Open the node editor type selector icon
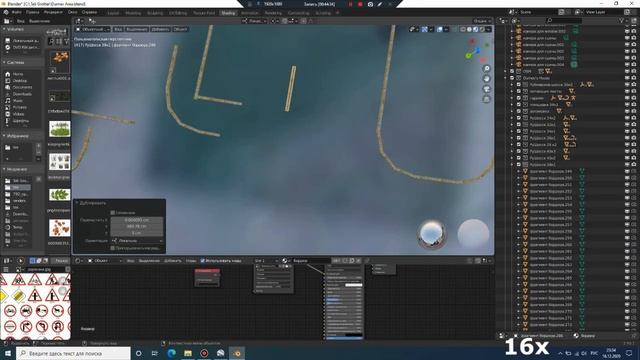Image resolution: width=640 pixels, height=360 pixels. point(78,260)
